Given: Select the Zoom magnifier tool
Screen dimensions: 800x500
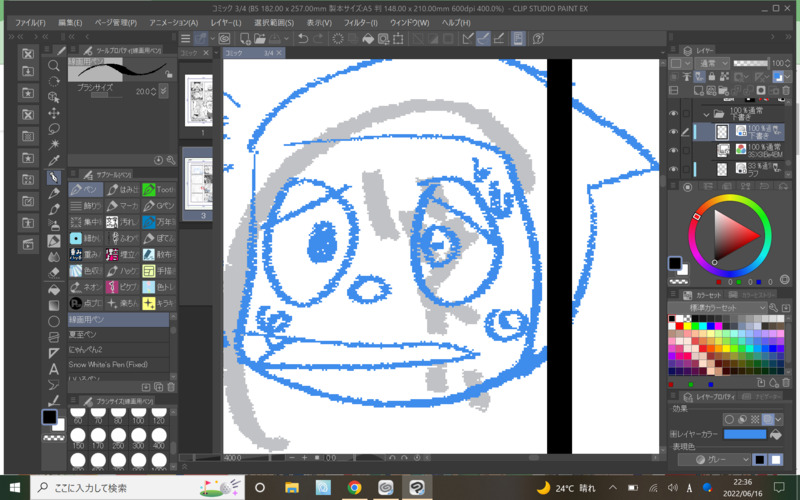Looking at the screenshot, I should click(54, 65).
